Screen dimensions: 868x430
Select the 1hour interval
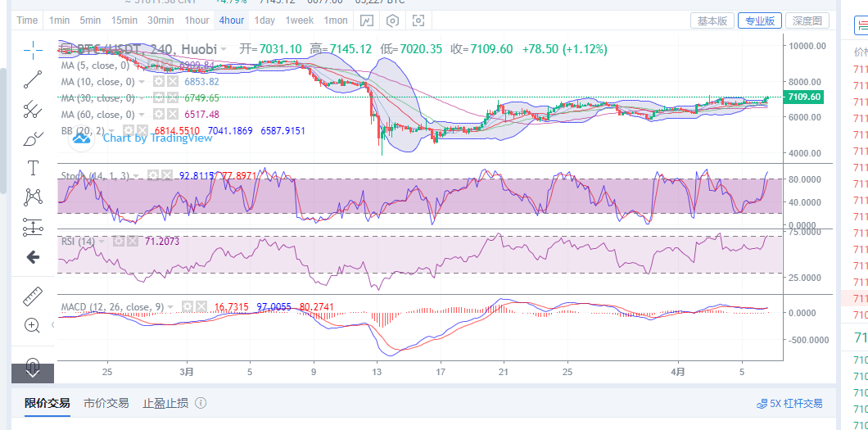click(x=197, y=20)
